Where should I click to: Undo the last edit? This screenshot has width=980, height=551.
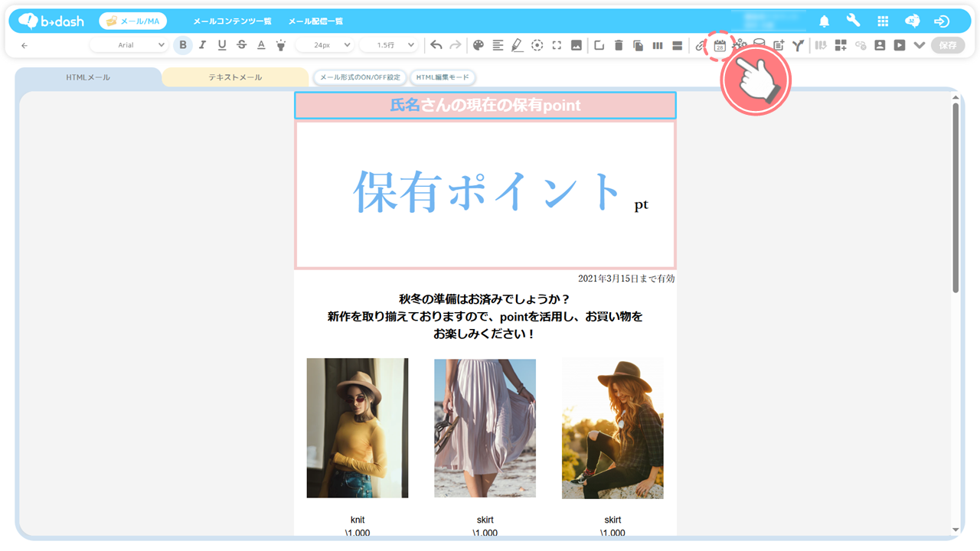pyautogui.click(x=436, y=45)
